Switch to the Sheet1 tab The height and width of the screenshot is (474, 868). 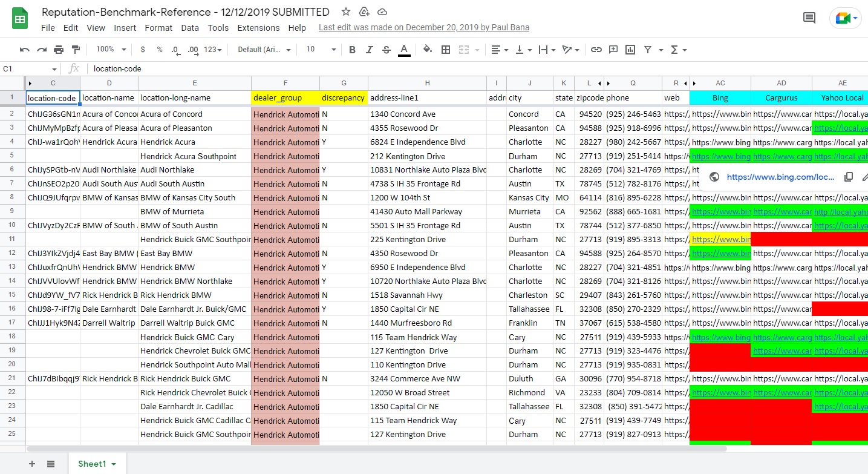[97, 464]
